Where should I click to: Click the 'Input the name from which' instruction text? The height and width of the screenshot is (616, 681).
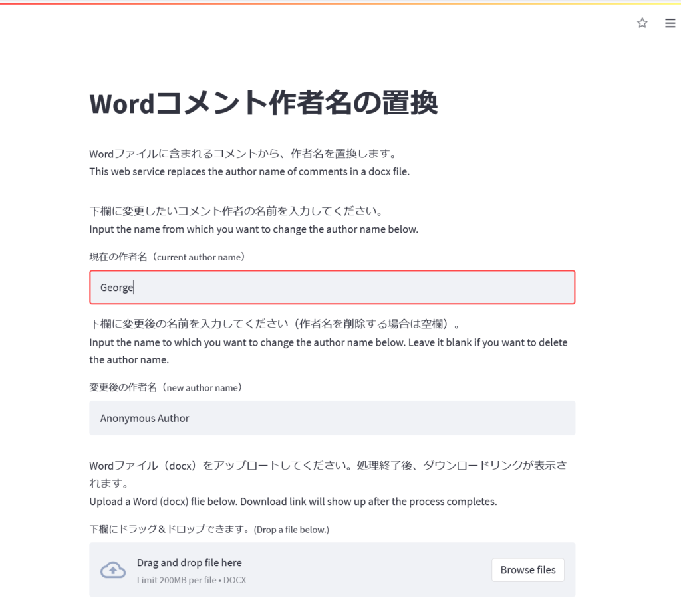[x=253, y=229]
